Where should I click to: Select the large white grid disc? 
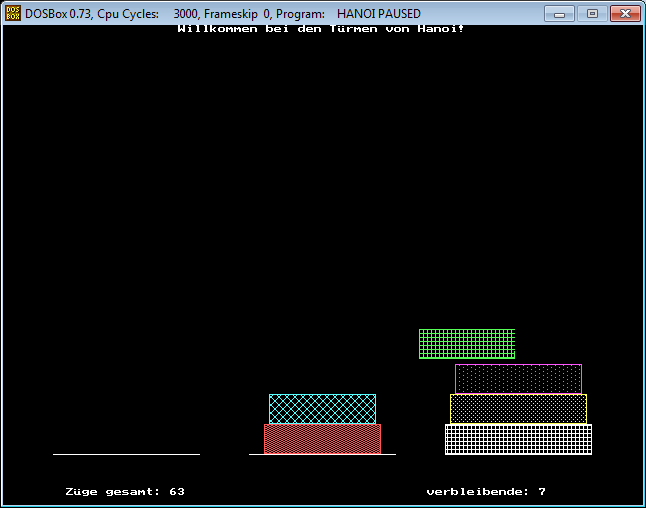point(518,439)
